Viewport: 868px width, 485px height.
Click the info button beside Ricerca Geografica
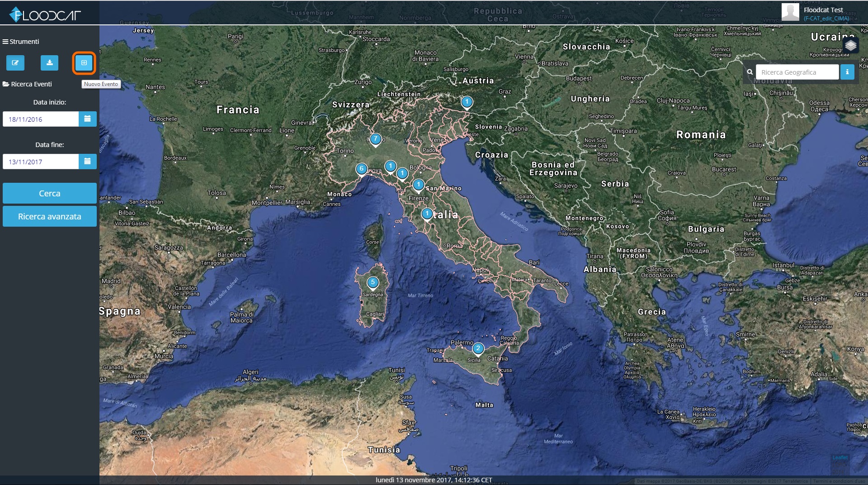click(x=847, y=72)
